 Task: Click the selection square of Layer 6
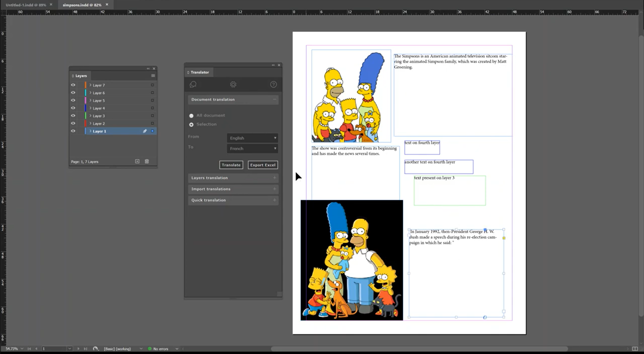[153, 93]
